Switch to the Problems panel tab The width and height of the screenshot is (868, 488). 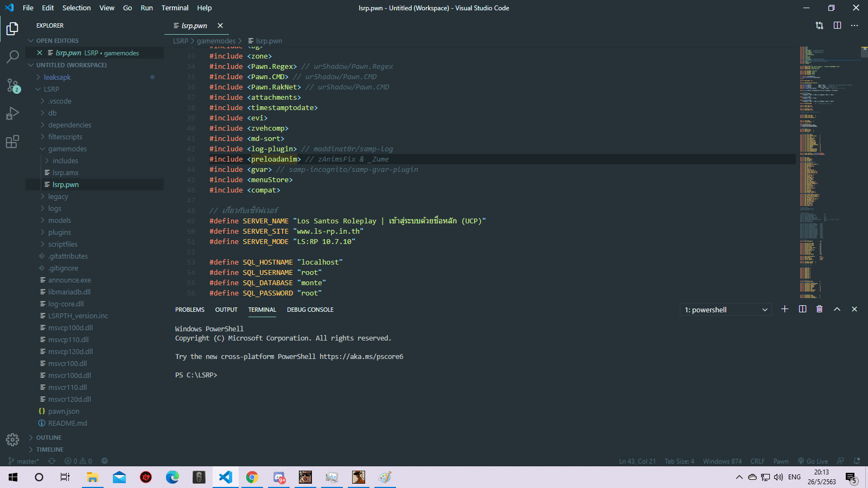(190, 310)
